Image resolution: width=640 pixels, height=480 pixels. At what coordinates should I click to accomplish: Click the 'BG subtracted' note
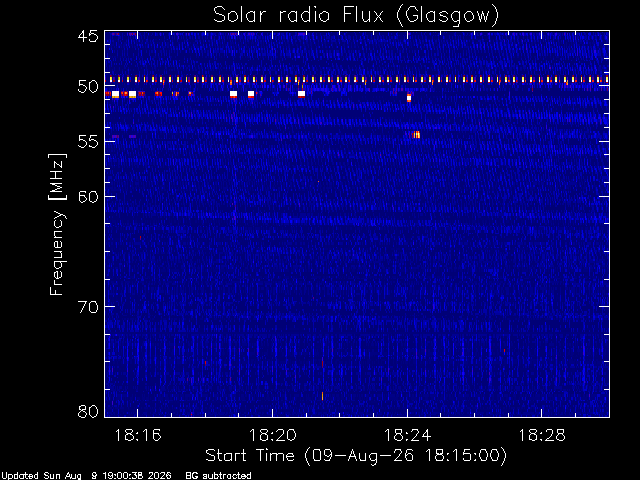tap(218, 476)
